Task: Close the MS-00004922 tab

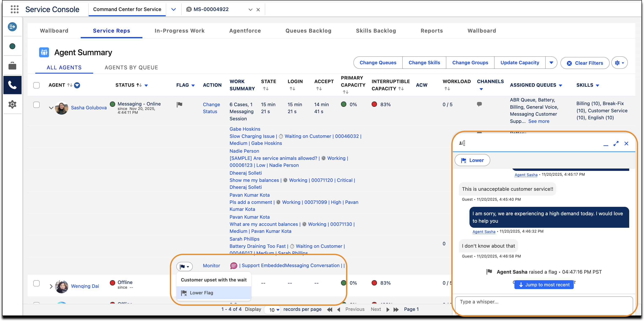Action: pos(258,10)
